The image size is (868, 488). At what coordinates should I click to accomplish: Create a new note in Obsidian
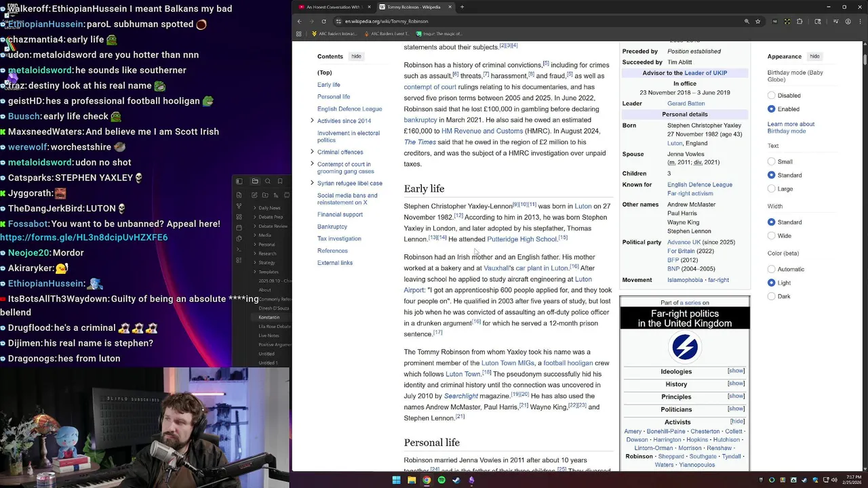pyautogui.click(x=255, y=195)
